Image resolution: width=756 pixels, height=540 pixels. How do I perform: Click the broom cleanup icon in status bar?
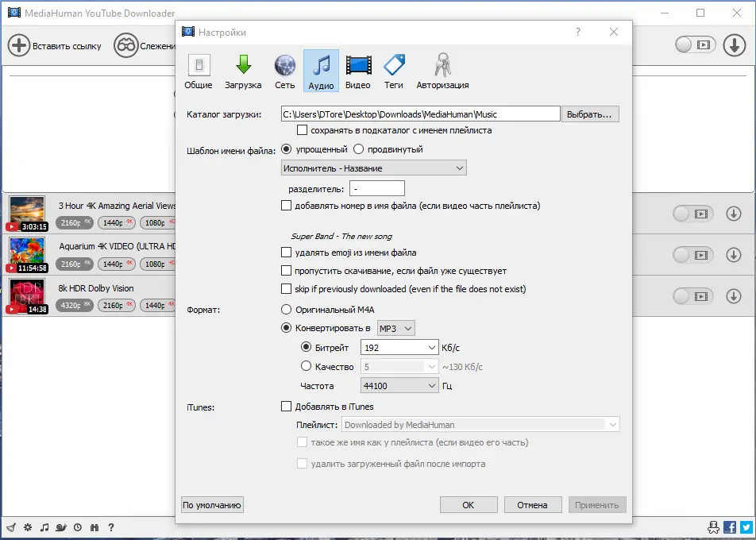pyautogui.click(x=10, y=527)
